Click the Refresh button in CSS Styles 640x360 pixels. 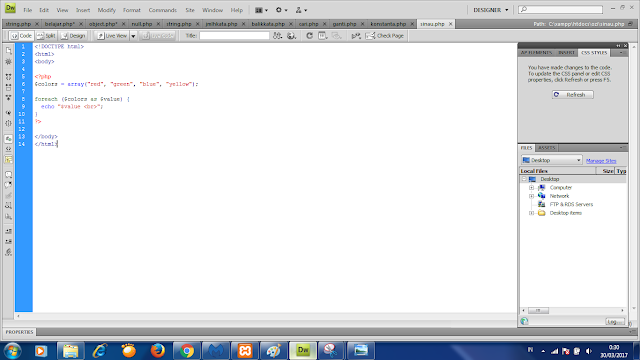[573, 95]
